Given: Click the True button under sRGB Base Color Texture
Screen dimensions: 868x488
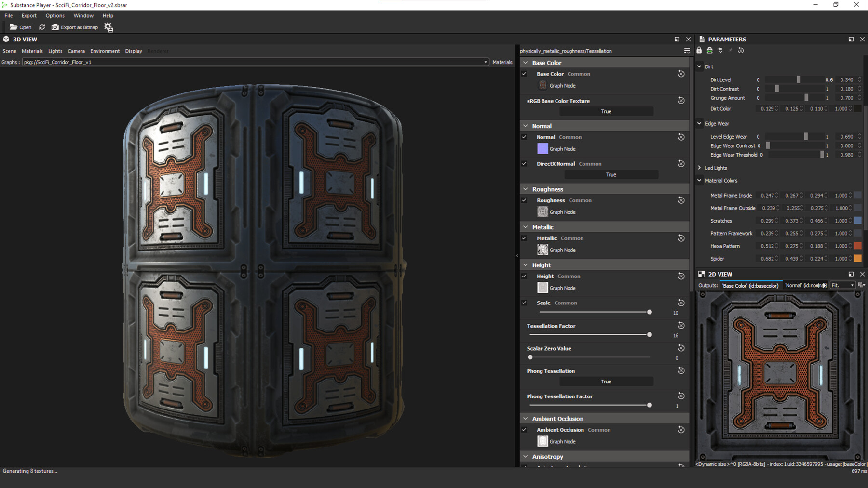Looking at the screenshot, I should coord(606,111).
